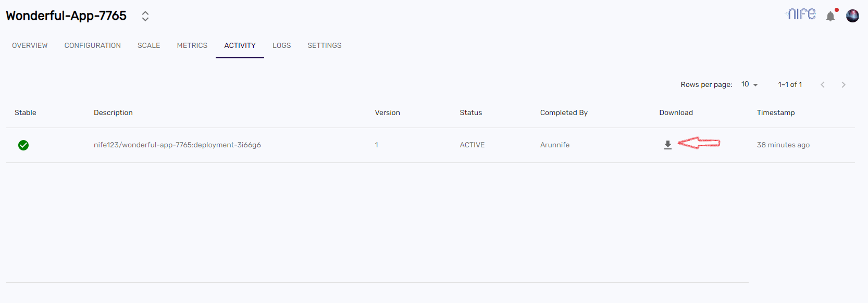Go to the next page
Screen dimensions: 868x303
coord(844,84)
